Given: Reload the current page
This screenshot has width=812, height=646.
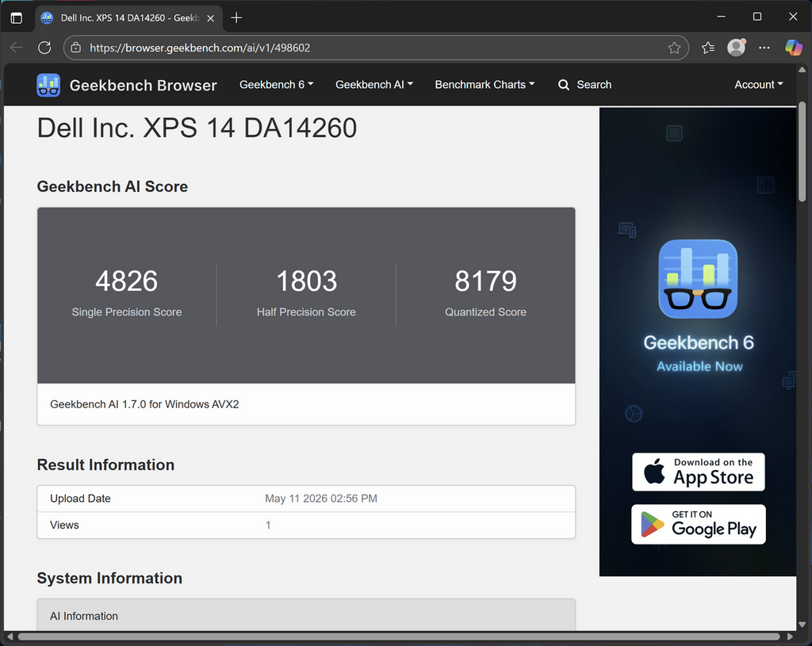Looking at the screenshot, I should [44, 48].
